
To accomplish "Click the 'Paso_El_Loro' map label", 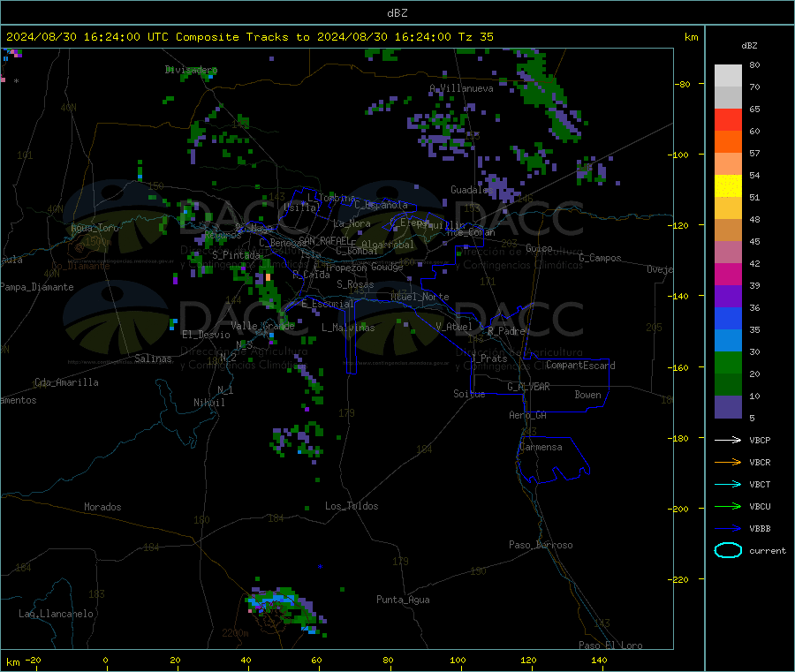I will coord(610,646).
